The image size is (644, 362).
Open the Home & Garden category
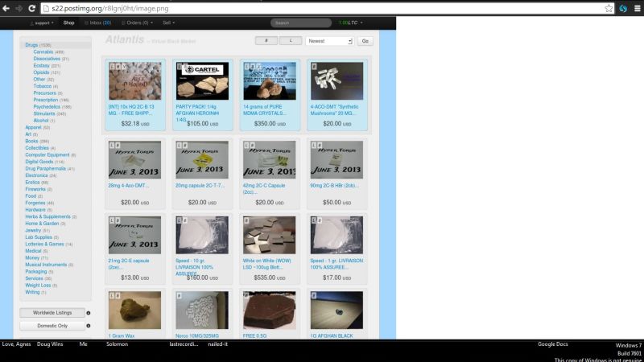pyautogui.click(x=42, y=224)
